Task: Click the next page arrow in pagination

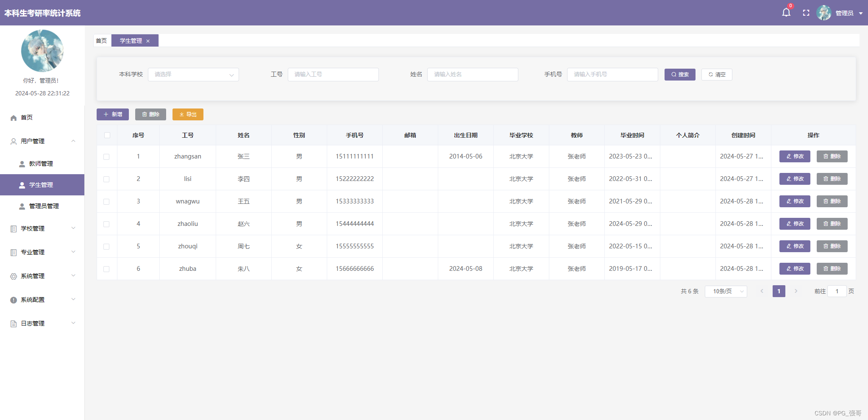Action: [x=796, y=291]
